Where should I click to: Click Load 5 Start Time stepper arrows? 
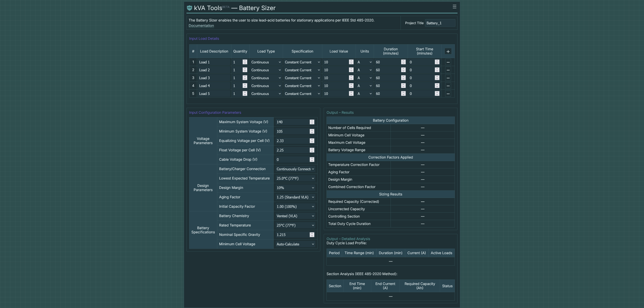coord(437,94)
